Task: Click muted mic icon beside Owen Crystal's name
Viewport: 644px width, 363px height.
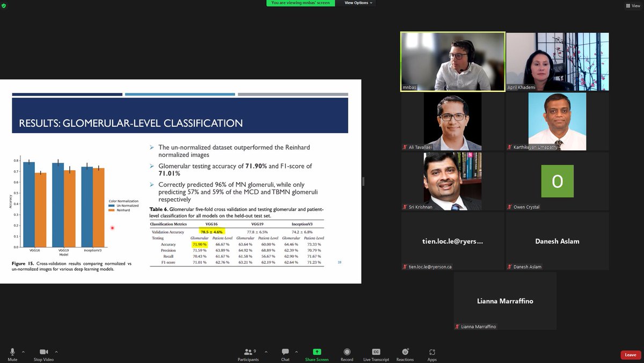Action: [x=510, y=207]
